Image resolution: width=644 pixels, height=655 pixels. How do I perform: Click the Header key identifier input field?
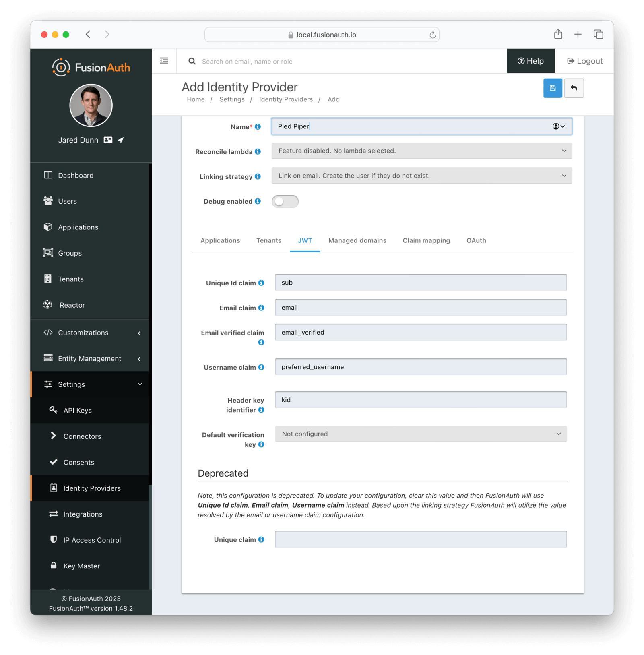(x=421, y=400)
